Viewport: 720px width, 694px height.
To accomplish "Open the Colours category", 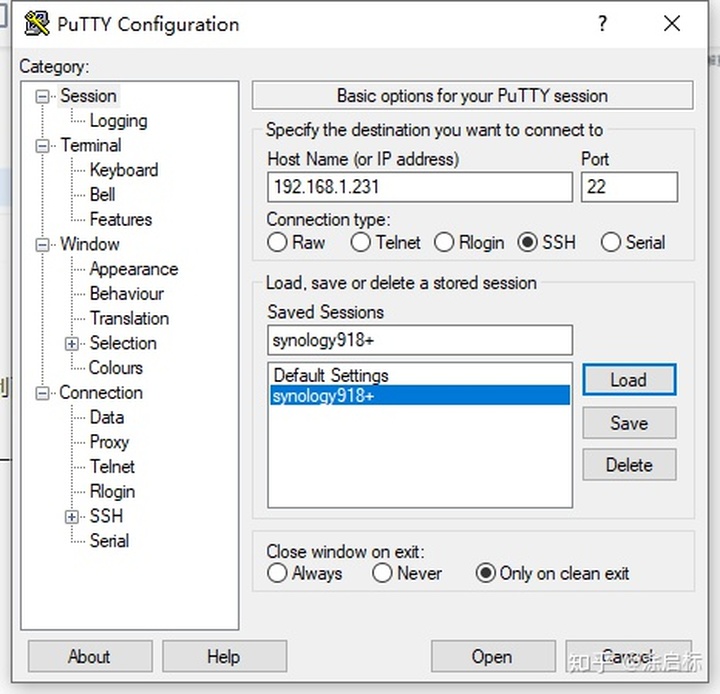I will click(x=116, y=368).
